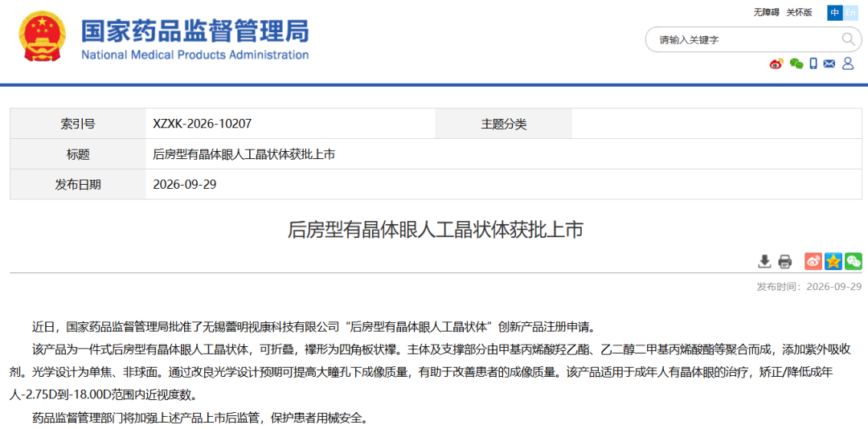Switch language to 中 (Chinese)
868x429 pixels.
834,13
